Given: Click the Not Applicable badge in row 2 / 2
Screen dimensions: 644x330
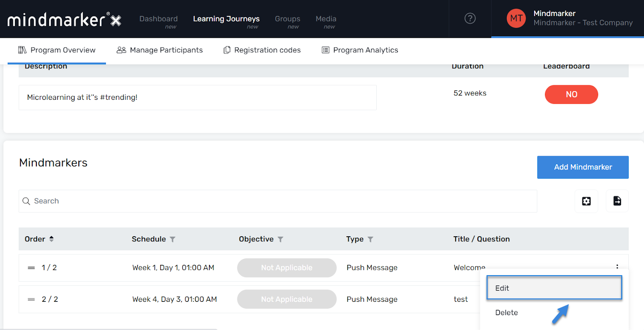Looking at the screenshot, I should coord(287,299).
